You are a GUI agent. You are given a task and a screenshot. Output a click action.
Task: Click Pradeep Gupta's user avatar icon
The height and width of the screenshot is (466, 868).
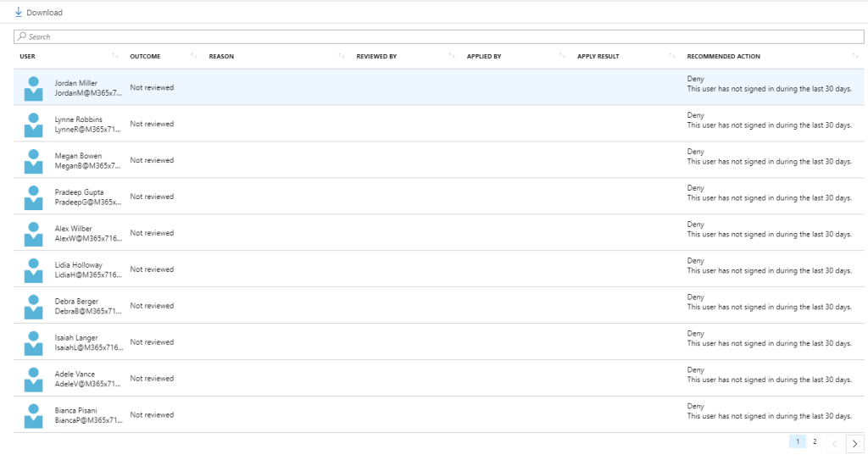pyautogui.click(x=33, y=197)
